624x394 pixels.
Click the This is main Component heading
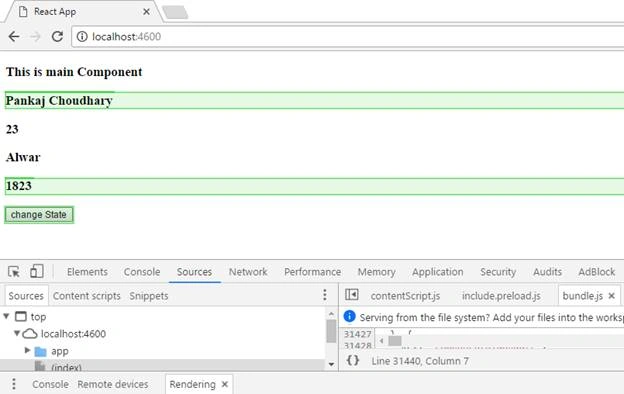(x=74, y=72)
